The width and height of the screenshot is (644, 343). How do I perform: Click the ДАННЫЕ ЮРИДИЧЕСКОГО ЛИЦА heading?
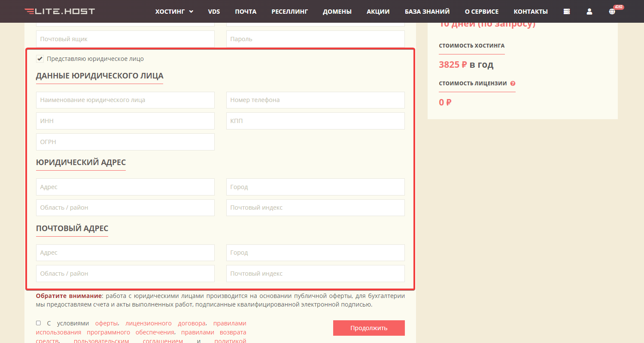(100, 76)
